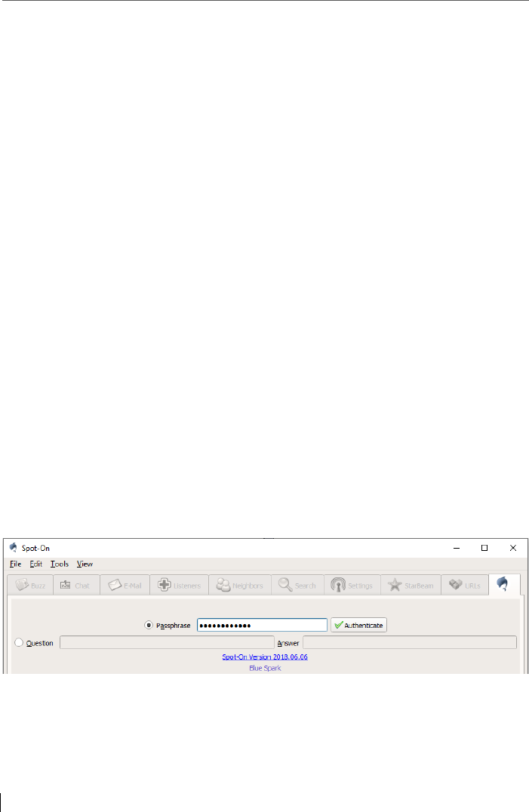This screenshot has height=812, width=529.
Task: Click into the Passphrase field
Action: tap(262, 625)
